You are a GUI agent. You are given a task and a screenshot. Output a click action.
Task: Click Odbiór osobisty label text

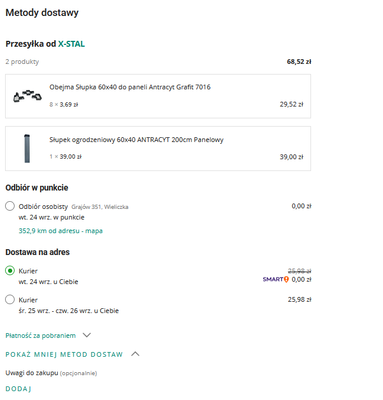click(x=43, y=206)
